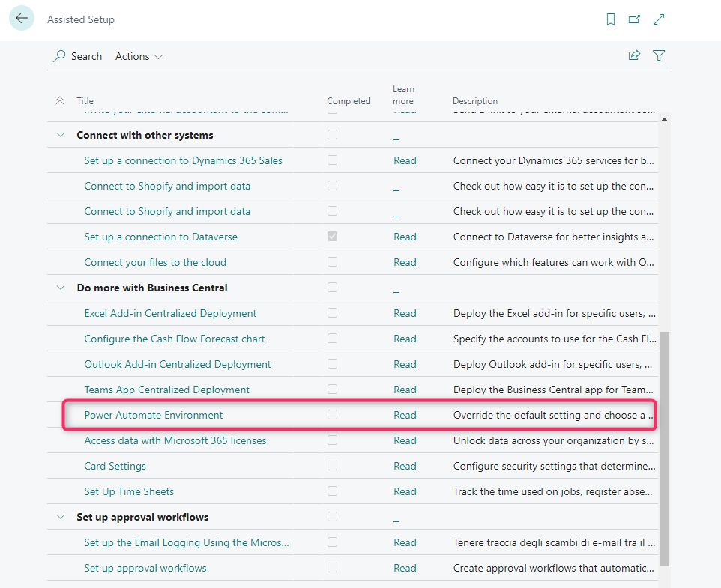Toggle Completed checkbox for Dataverse connection
The width and height of the screenshot is (721, 588).
pyautogui.click(x=332, y=237)
